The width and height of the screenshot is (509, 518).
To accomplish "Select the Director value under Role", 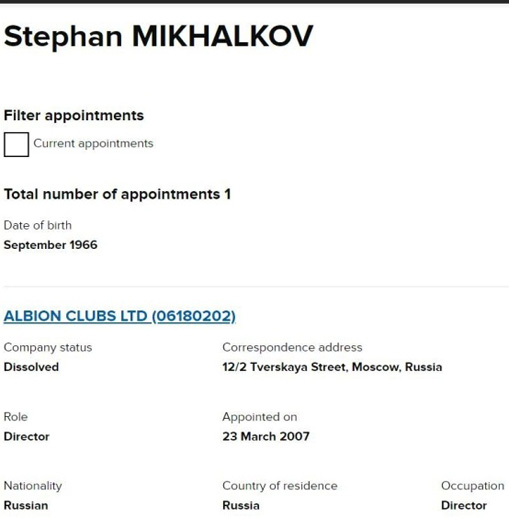I will pos(26,437).
